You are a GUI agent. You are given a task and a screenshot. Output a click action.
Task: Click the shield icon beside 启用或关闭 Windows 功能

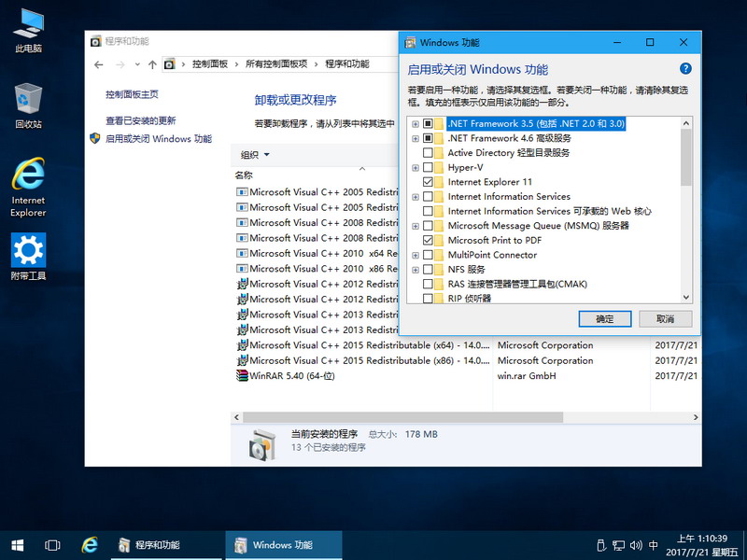[95, 138]
